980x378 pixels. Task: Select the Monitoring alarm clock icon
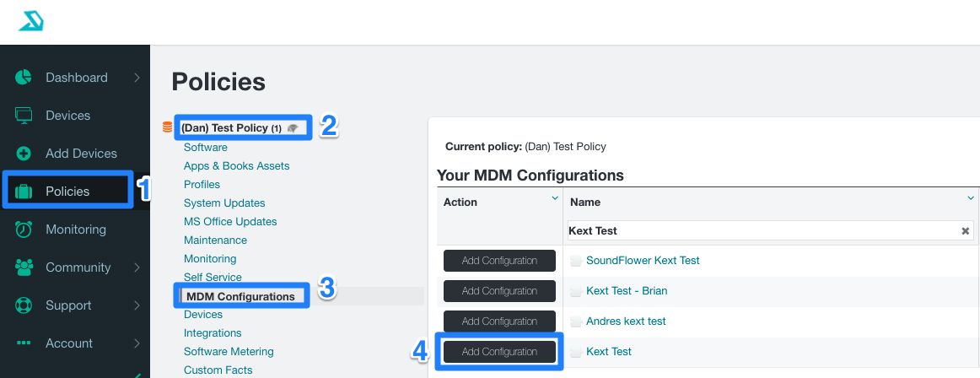pyautogui.click(x=24, y=229)
